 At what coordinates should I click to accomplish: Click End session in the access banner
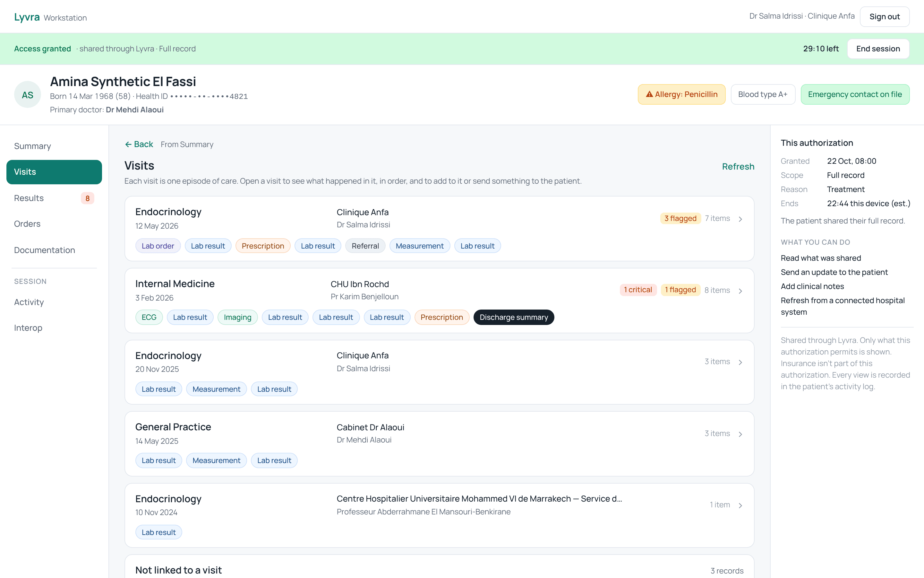click(x=878, y=48)
